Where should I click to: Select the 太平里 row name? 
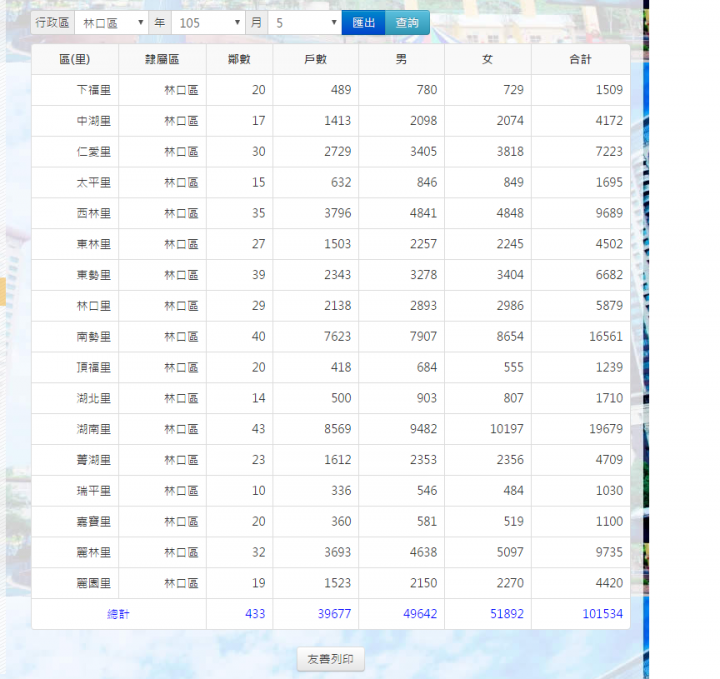coord(94,182)
